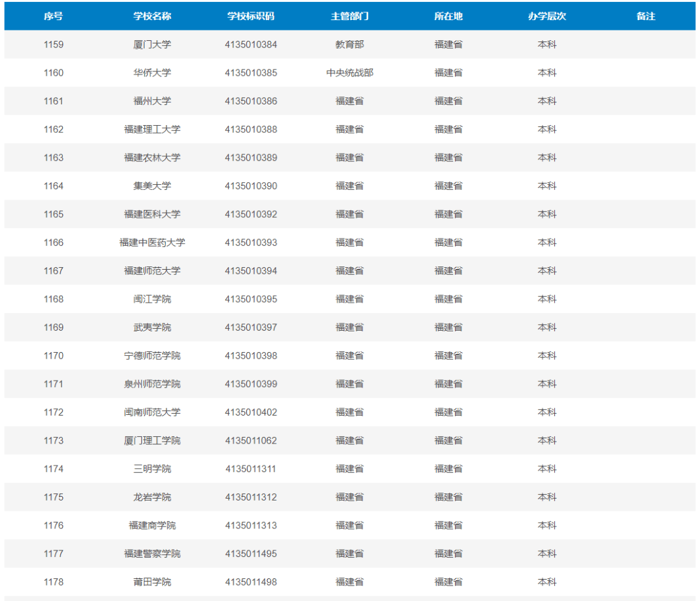
Task: Click serial number 1178
Action: tap(54, 582)
